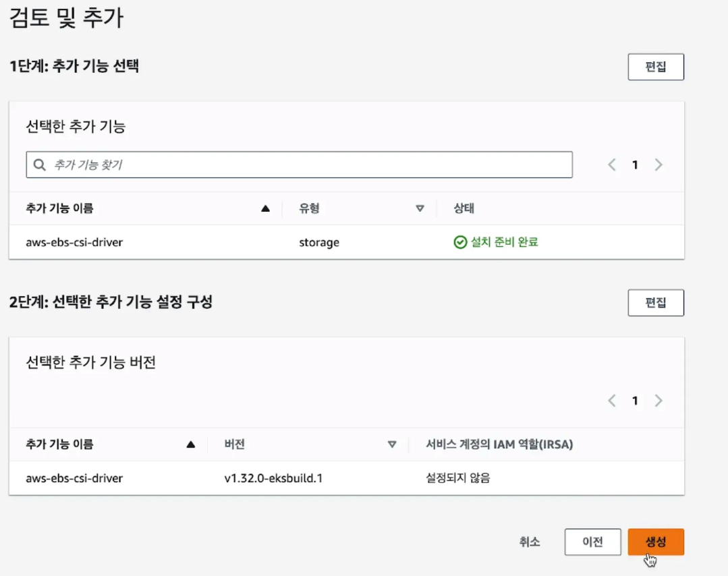Sort version table by 추가 기능 이름 arrow
728x576 pixels.
tap(191, 444)
